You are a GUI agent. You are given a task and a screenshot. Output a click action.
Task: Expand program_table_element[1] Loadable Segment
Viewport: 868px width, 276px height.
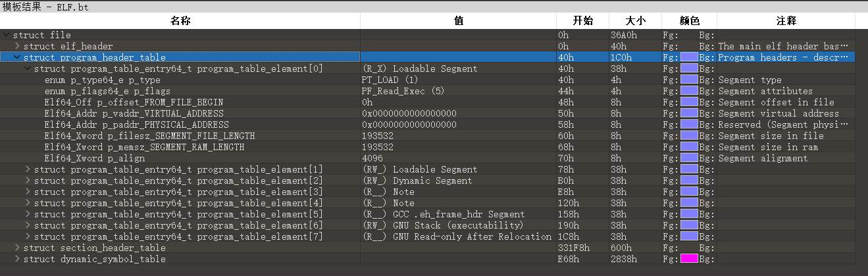[28, 169]
